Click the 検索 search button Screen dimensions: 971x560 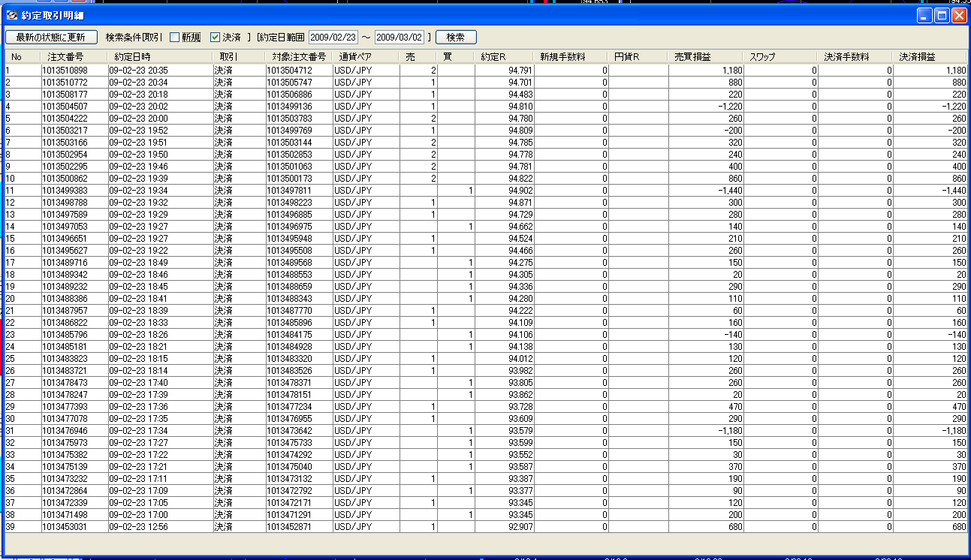(x=456, y=37)
